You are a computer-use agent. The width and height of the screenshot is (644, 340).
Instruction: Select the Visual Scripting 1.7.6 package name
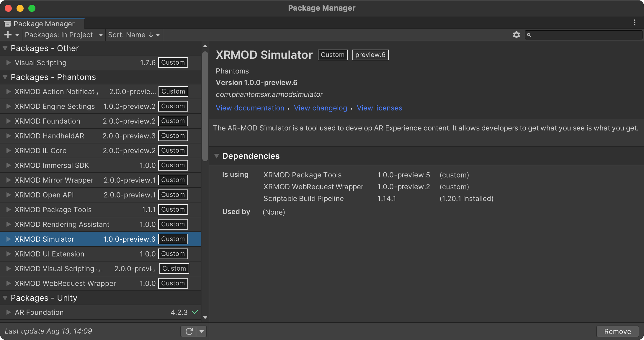(x=41, y=63)
